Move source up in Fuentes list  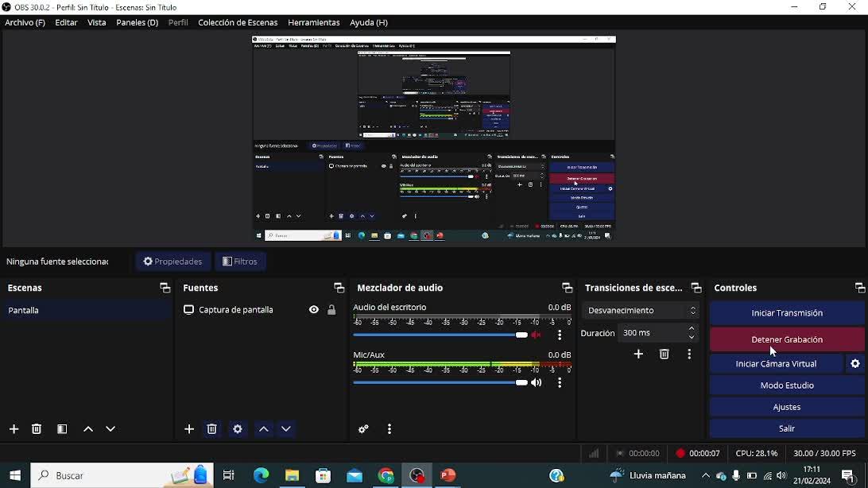(264, 429)
